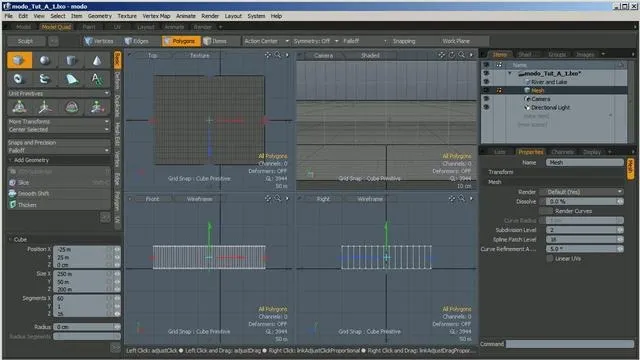
Task: Activate the Rotate tool icon
Action: coord(71,107)
